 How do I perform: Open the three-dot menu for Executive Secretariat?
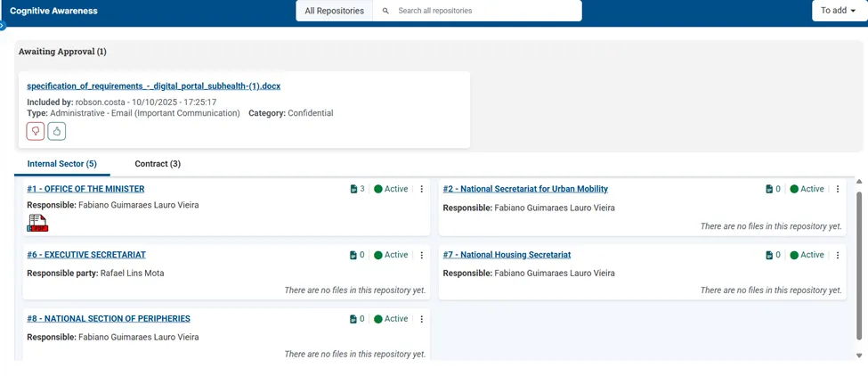tap(421, 255)
